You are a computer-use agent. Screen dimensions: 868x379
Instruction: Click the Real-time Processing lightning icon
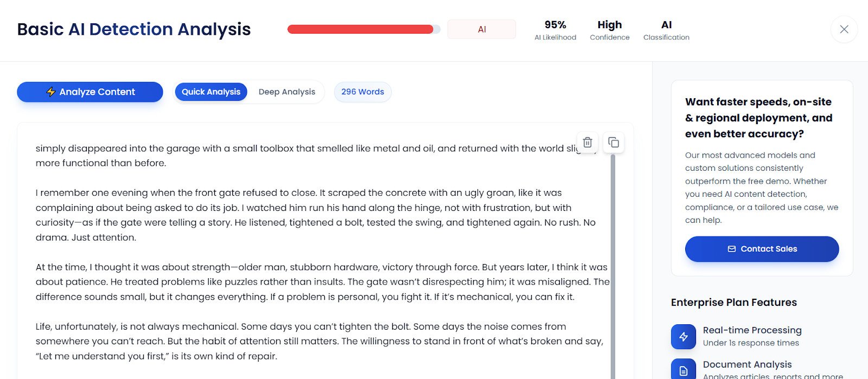[684, 337]
